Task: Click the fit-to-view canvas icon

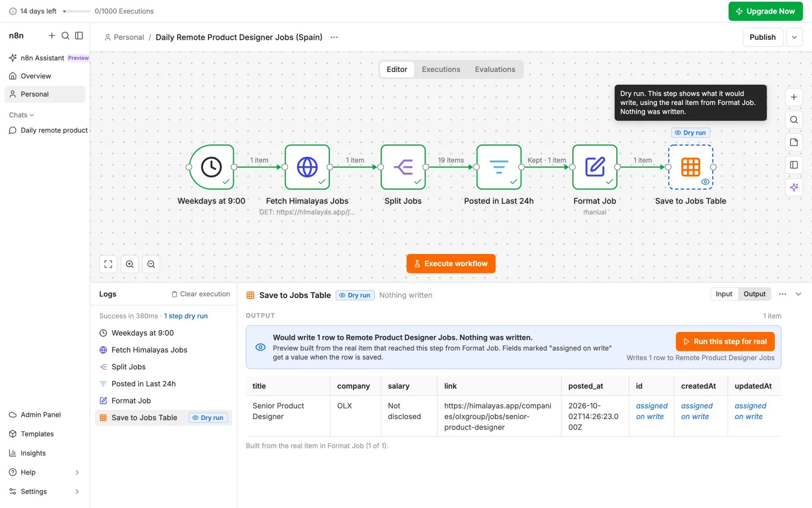Action: pyautogui.click(x=108, y=264)
